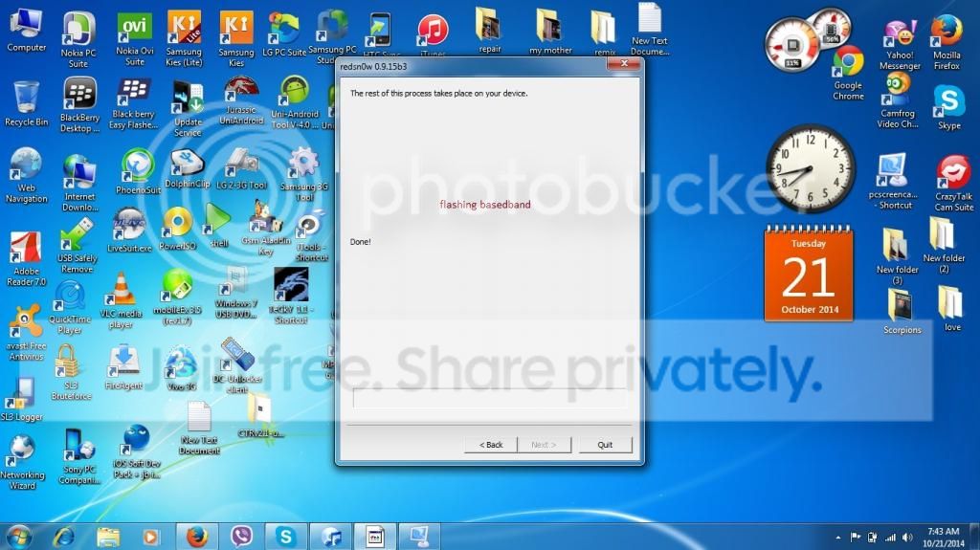Screen dimensions: 980x550
Task: Open Firefox from the taskbar
Action: point(197,536)
